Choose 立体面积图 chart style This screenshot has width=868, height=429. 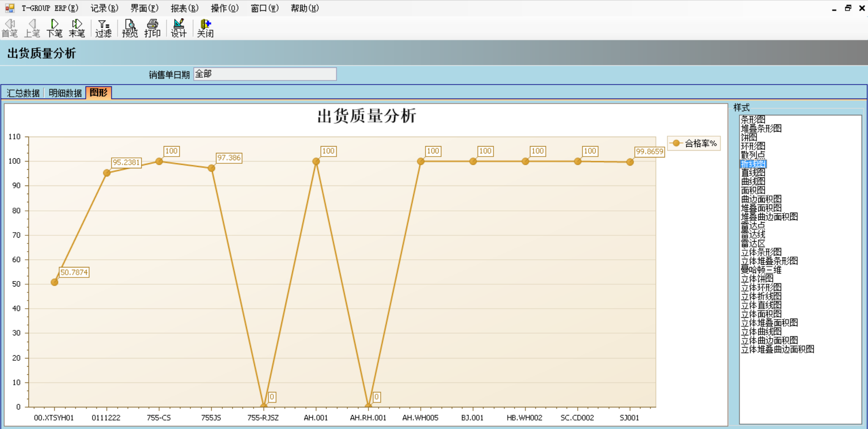tap(761, 314)
